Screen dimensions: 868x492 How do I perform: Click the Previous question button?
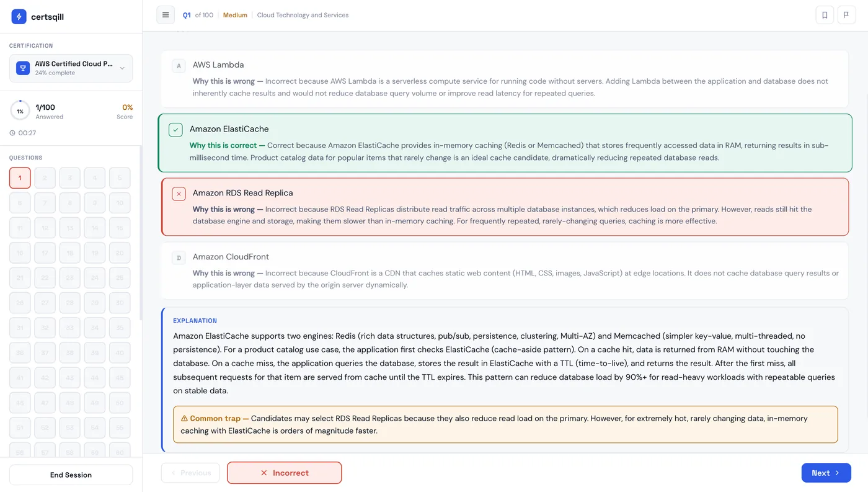[x=190, y=473]
